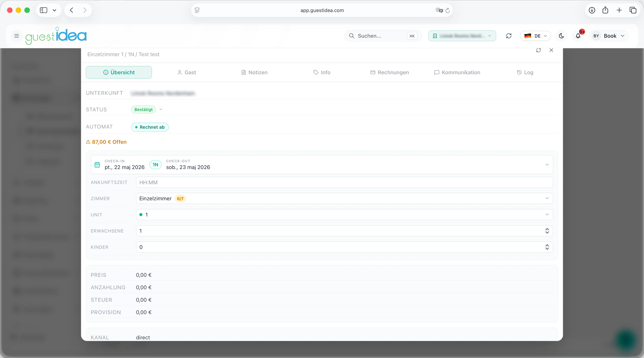Viewport: 644px width, 358px height.
Task: Click the reader/page icon in address bar
Action: (x=197, y=10)
